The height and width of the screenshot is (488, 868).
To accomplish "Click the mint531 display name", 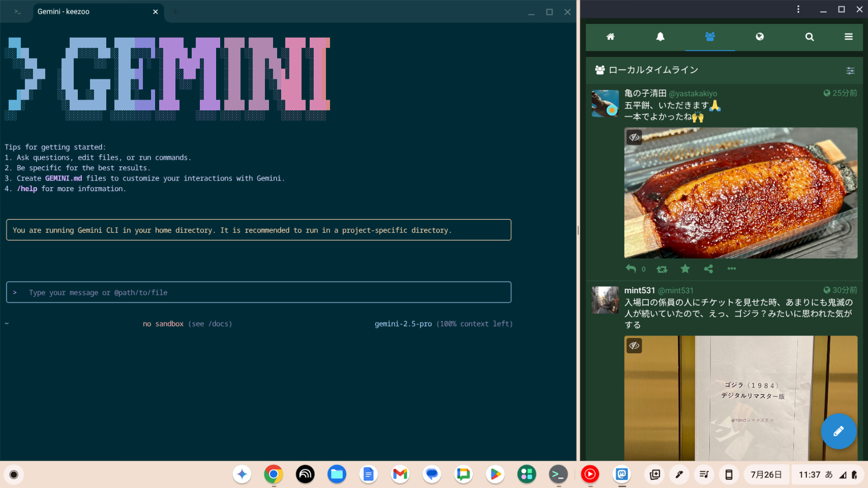I will click(x=640, y=290).
